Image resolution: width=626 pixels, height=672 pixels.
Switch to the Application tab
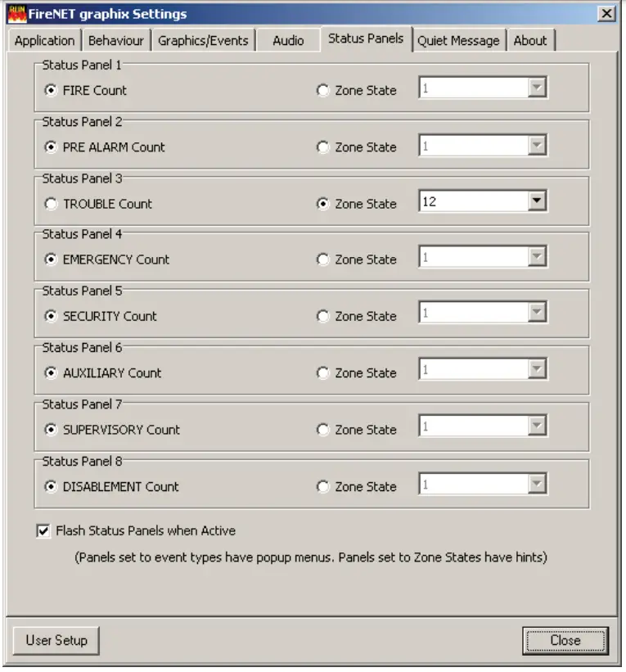44,41
